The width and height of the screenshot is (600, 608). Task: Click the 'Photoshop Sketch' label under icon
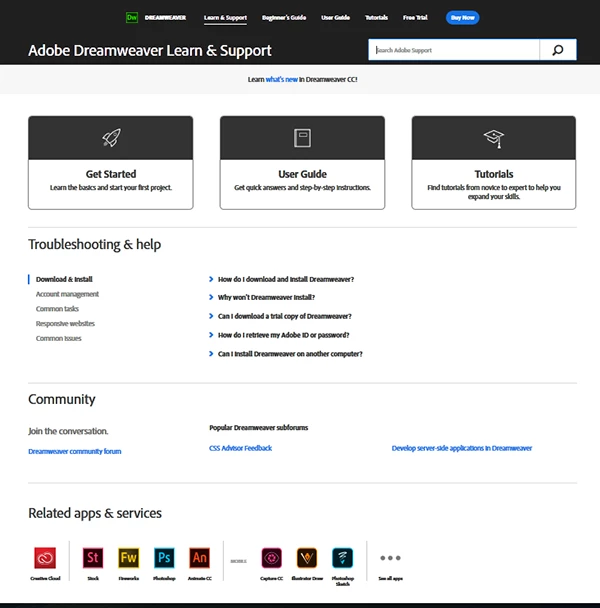tap(342, 581)
